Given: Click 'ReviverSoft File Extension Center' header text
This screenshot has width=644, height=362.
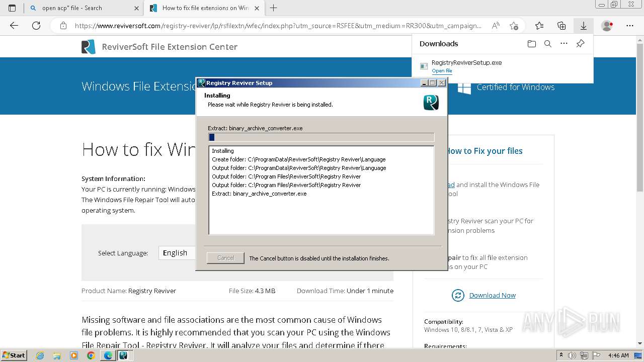Looking at the screenshot, I should click(170, 47).
